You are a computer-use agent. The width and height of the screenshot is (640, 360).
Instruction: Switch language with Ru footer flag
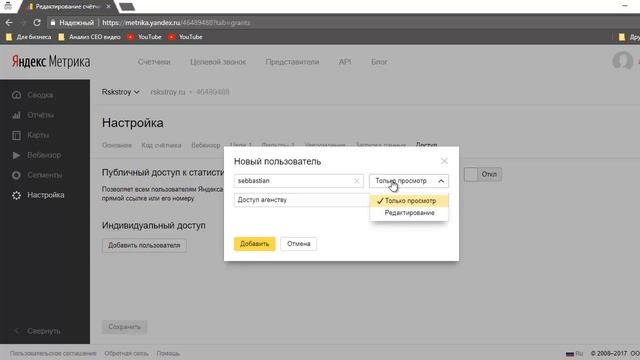574,353
